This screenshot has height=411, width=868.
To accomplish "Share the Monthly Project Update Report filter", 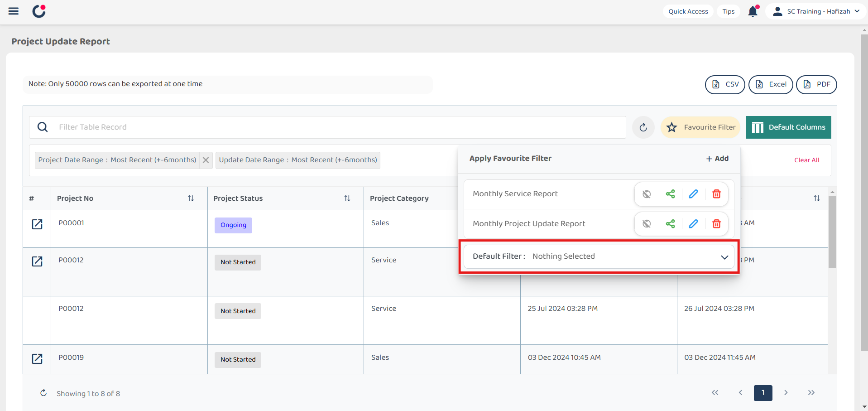I will (670, 224).
